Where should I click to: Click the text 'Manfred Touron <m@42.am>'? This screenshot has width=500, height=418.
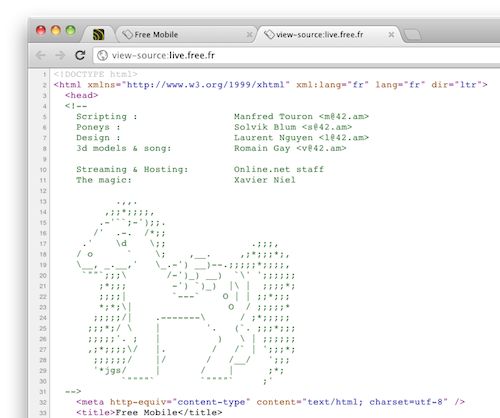(301, 117)
